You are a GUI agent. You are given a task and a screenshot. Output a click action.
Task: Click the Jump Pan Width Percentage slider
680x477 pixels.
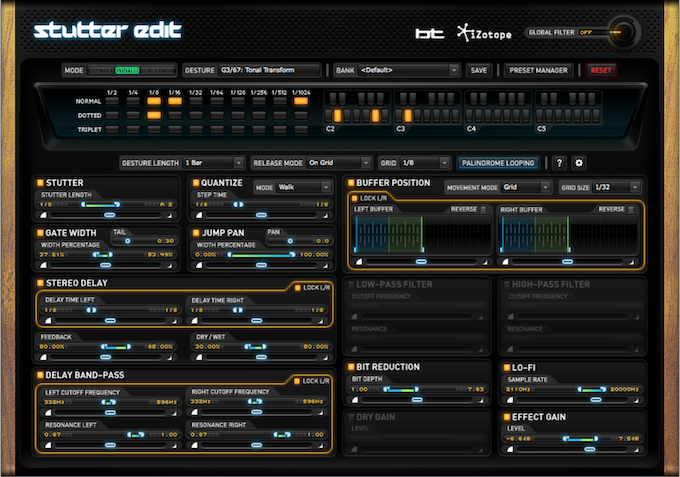[262, 255]
